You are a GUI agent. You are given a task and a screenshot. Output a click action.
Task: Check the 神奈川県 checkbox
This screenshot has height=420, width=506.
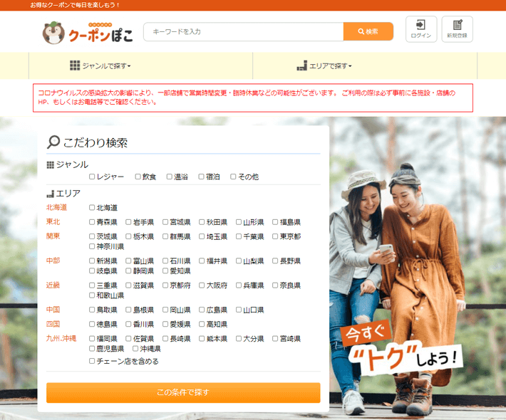point(92,246)
